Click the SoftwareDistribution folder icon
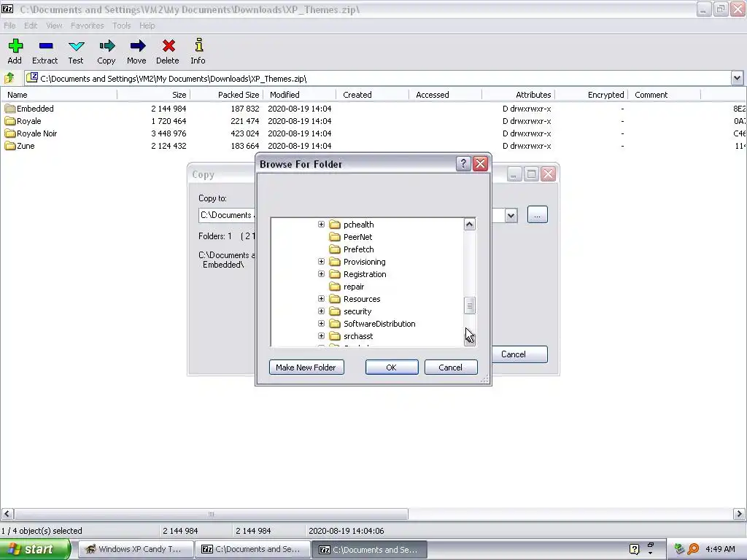This screenshot has width=747, height=560. tap(335, 323)
